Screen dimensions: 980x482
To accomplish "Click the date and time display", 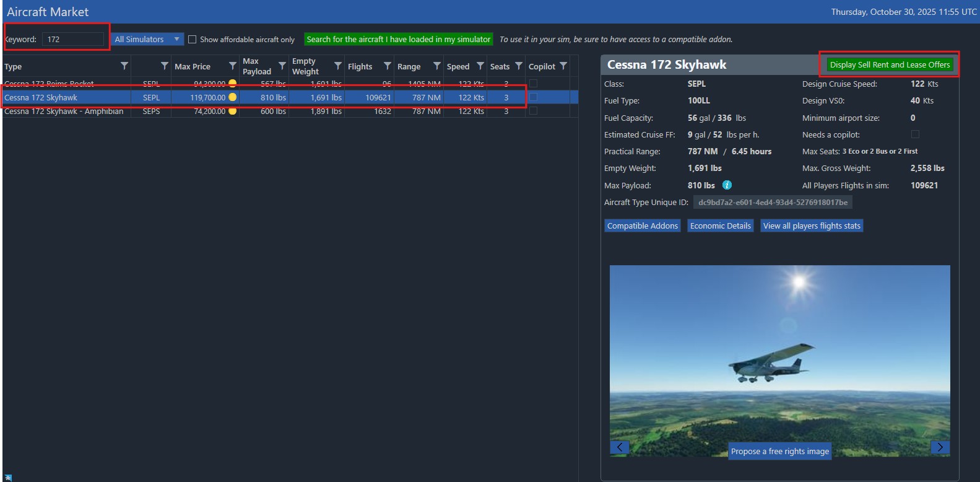I will tap(904, 12).
